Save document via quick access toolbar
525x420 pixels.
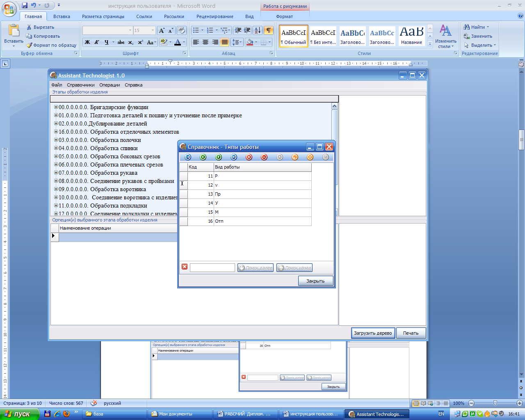pyautogui.click(x=25, y=5)
